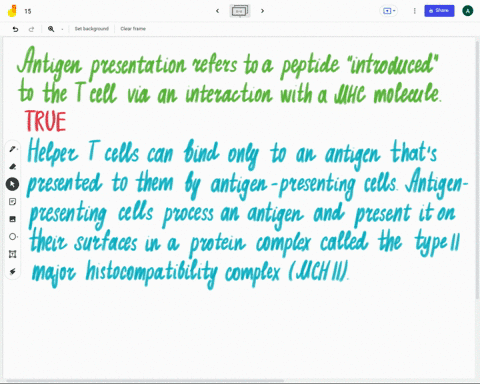This screenshot has height=384, width=480.
Task: Click the blue Share button
Action: click(439, 11)
